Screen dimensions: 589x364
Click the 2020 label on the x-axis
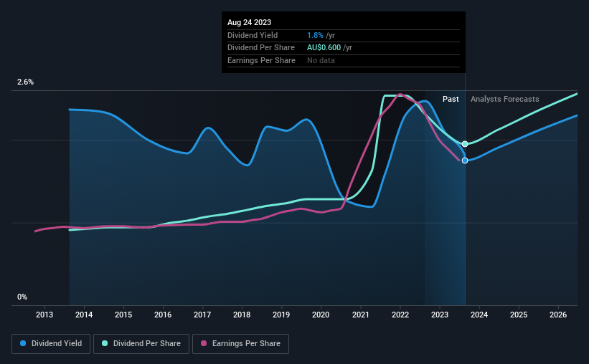coord(321,315)
